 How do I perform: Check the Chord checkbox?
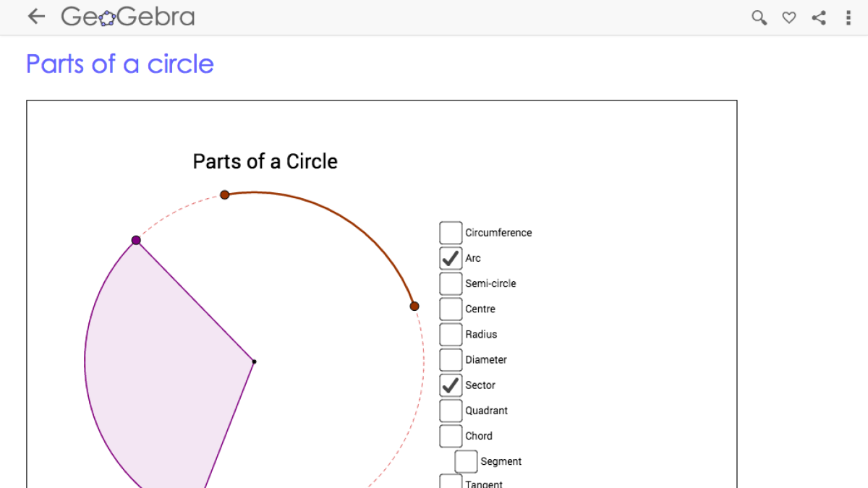click(x=451, y=435)
